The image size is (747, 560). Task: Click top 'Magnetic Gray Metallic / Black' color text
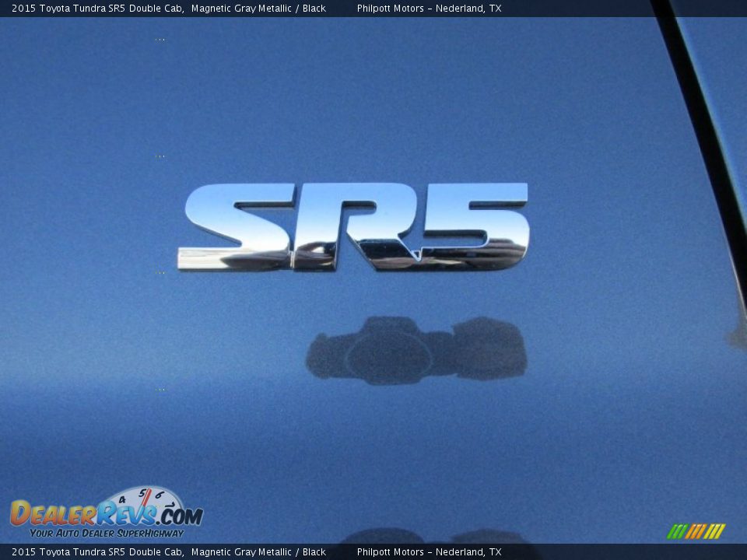258,9
